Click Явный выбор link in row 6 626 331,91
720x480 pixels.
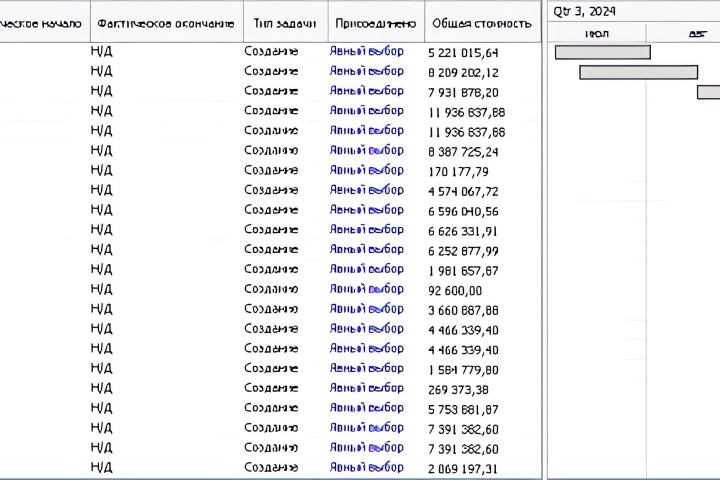point(366,230)
